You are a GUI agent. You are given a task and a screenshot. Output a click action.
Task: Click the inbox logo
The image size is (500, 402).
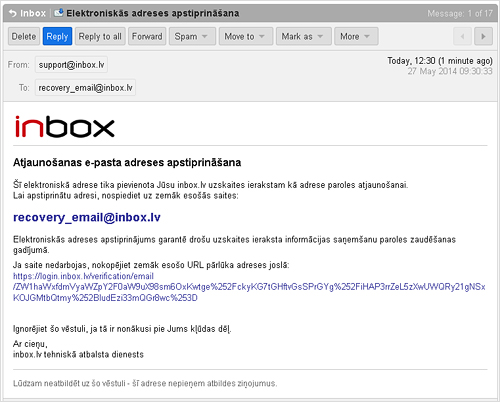click(65, 126)
